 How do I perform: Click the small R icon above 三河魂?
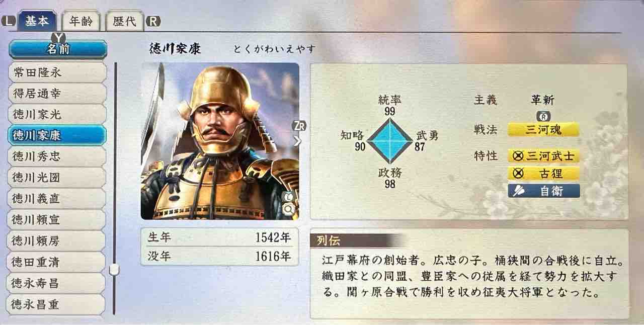click(x=543, y=116)
